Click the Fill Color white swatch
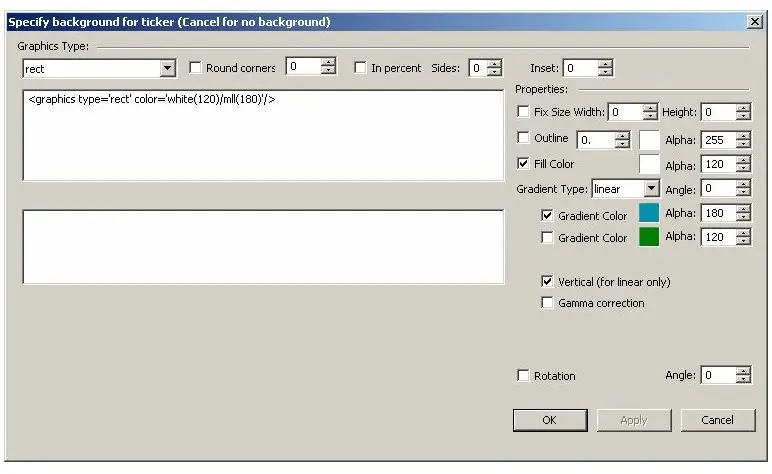The image size is (772, 474). [649, 164]
